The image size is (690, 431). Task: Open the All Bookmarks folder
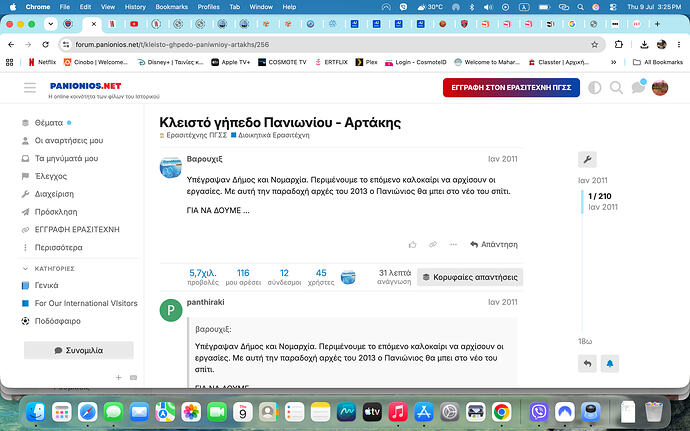coord(658,62)
